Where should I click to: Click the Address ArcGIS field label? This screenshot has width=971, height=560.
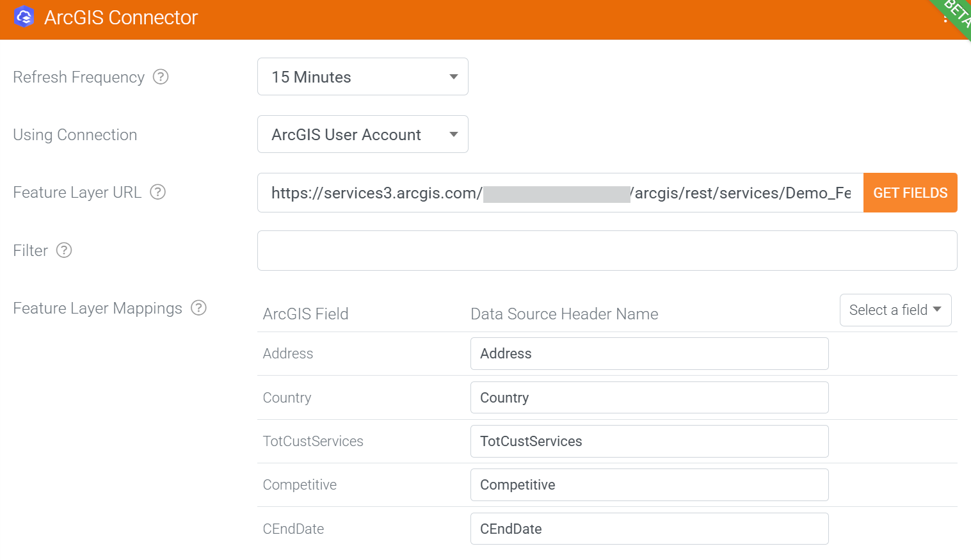click(288, 353)
